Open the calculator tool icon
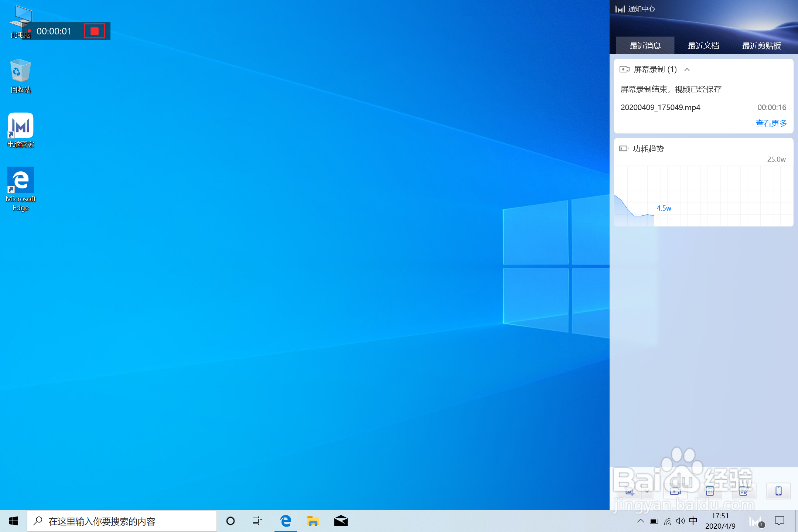 coord(710,491)
